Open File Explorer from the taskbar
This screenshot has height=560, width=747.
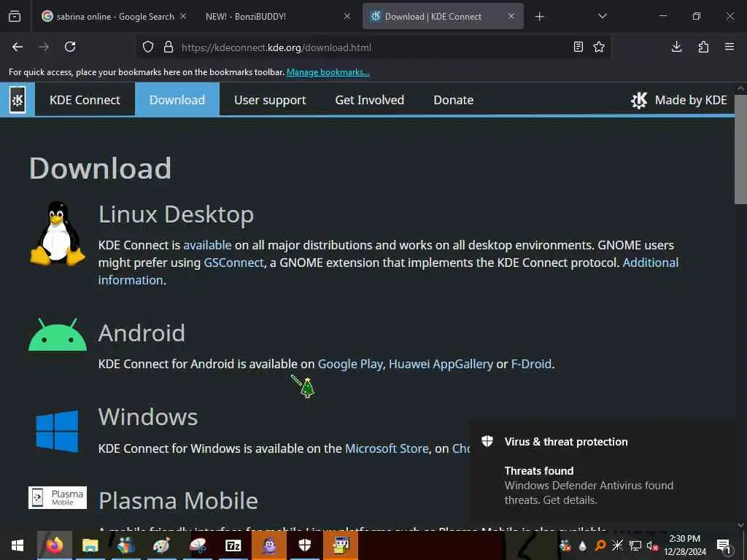(x=90, y=545)
